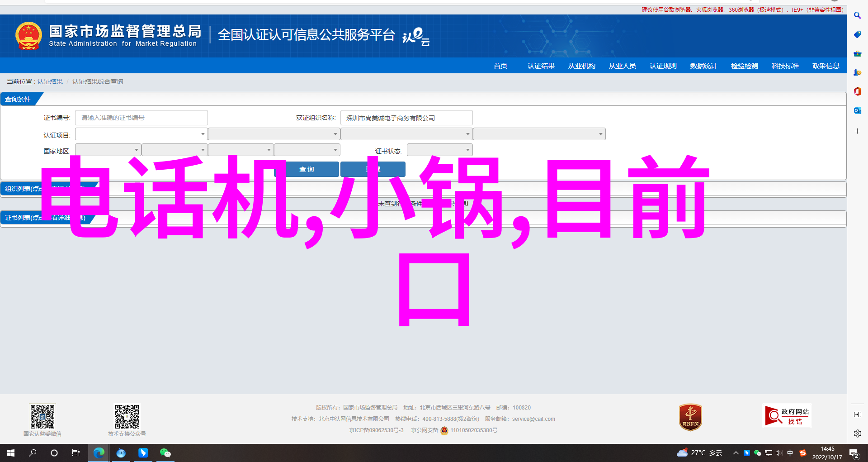Open the Edge sidebar search icon
Screen dimensions: 868x462
click(x=857, y=15)
